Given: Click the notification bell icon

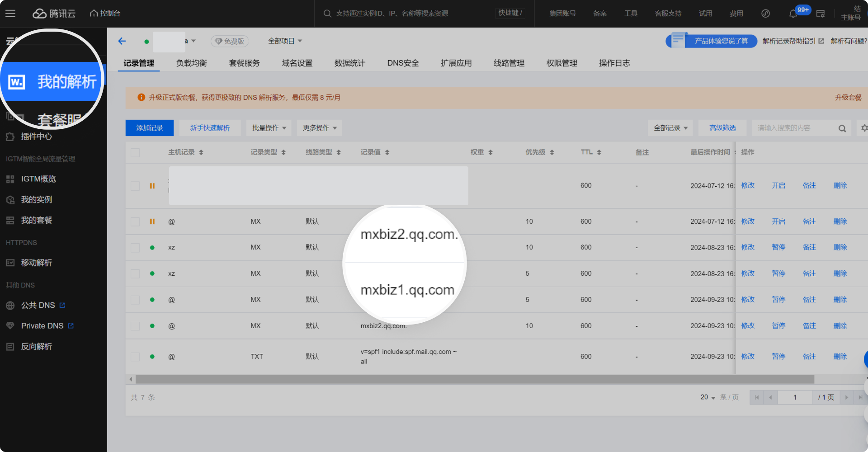Looking at the screenshot, I should [793, 14].
